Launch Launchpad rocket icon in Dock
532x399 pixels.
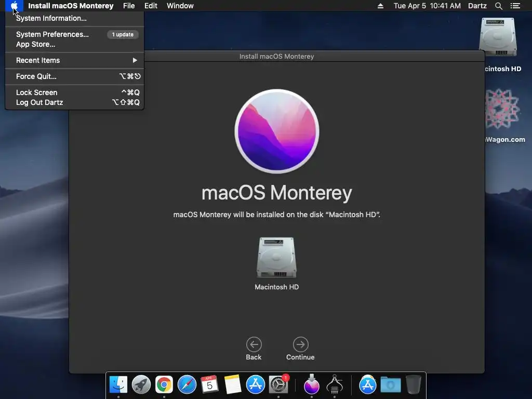click(x=141, y=385)
